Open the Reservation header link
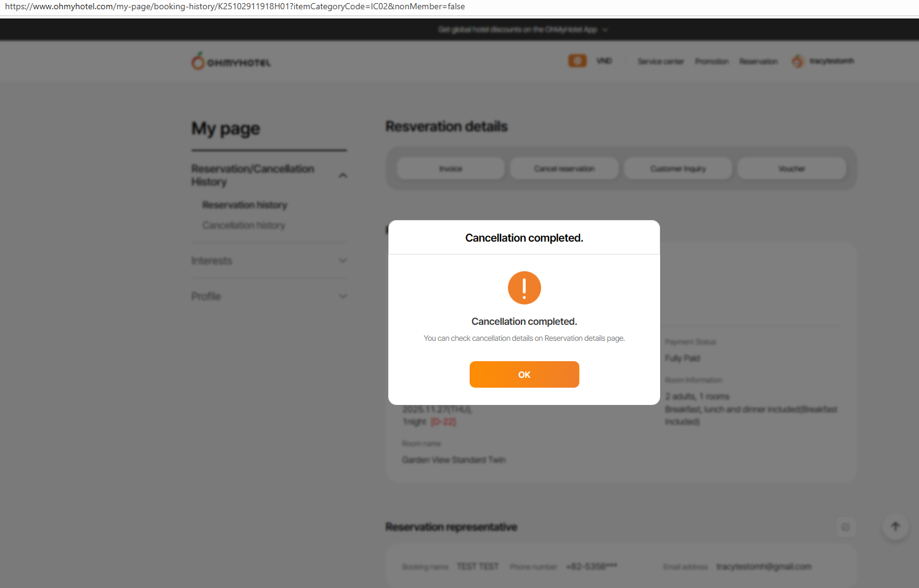This screenshot has width=919, height=588. click(759, 61)
